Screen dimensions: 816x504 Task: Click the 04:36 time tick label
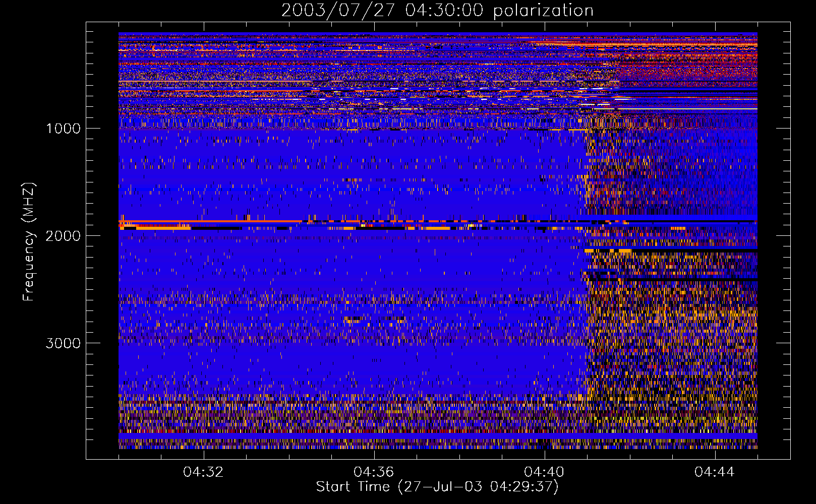374,472
